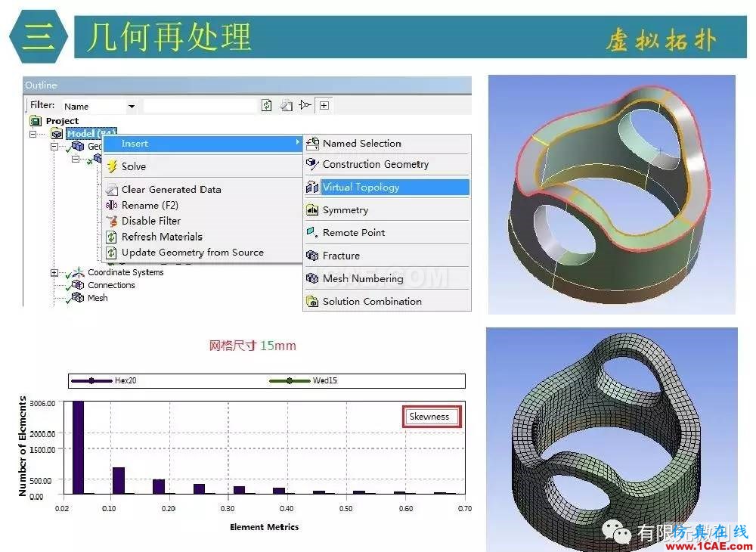Select Remote Point in submenu
The image size is (756, 552).
387,232
